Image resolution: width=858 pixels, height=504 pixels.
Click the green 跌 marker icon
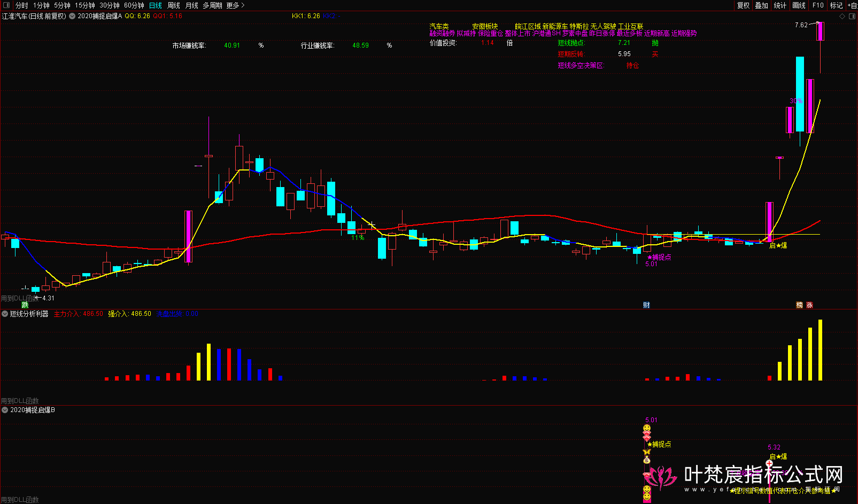(x=25, y=305)
